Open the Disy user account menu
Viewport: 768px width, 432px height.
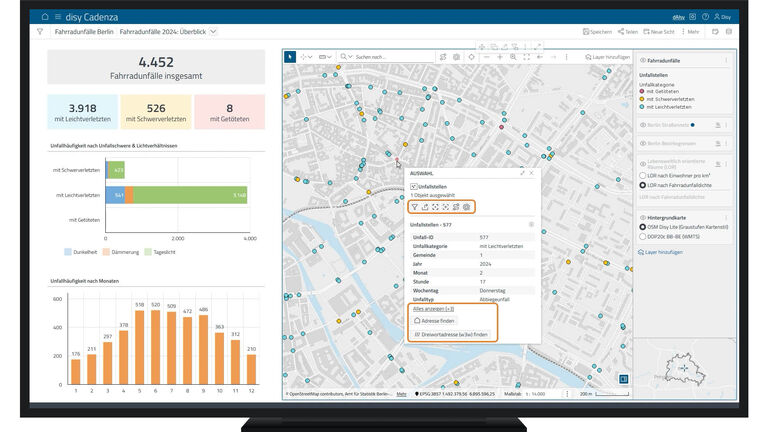722,17
